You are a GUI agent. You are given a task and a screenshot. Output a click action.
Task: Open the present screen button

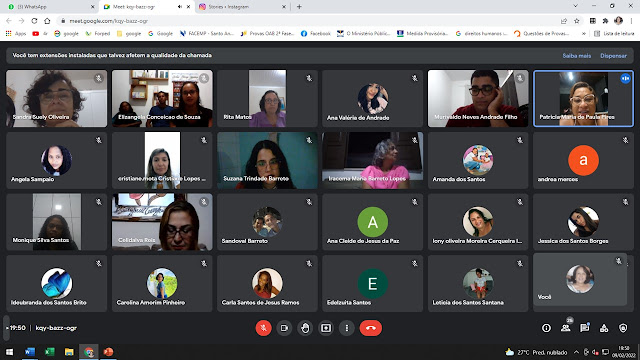pos(326,328)
